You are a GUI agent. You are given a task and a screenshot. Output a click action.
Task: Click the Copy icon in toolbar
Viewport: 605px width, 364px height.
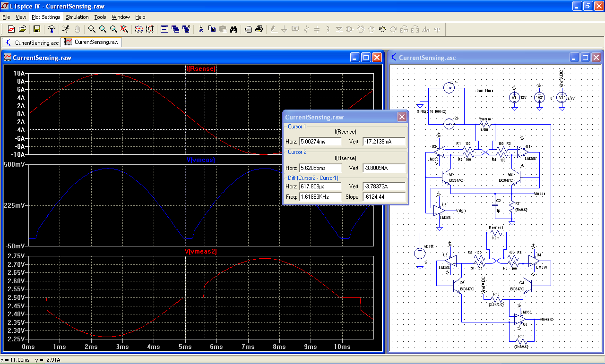click(x=212, y=29)
